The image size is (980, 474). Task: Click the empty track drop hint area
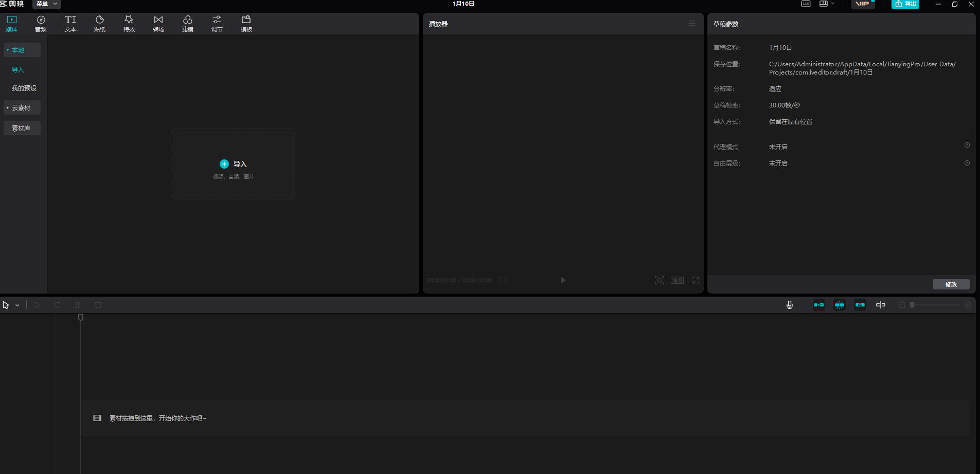point(525,418)
